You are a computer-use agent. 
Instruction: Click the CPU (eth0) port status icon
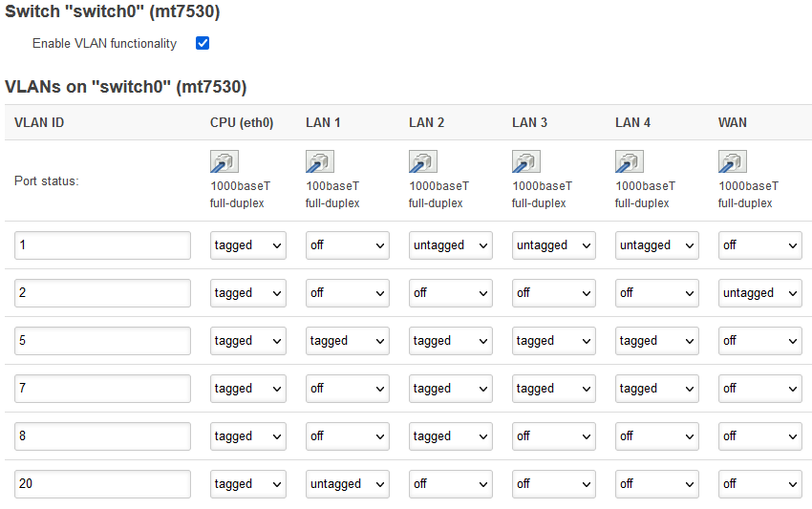pyautogui.click(x=224, y=161)
